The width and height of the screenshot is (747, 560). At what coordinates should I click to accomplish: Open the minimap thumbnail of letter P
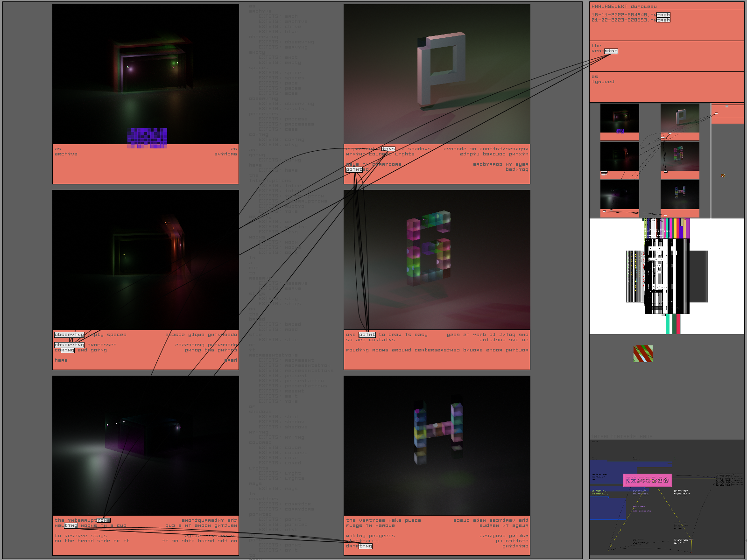(680, 118)
